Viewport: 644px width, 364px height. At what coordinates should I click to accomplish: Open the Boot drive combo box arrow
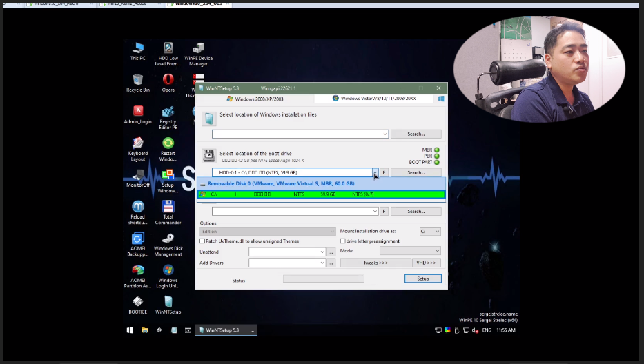pyautogui.click(x=375, y=173)
